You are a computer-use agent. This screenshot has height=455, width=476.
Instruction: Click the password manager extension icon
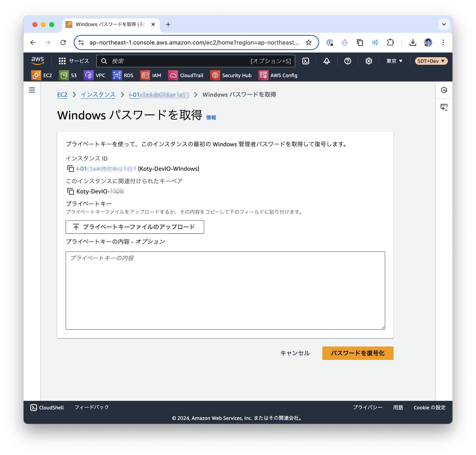(x=329, y=42)
